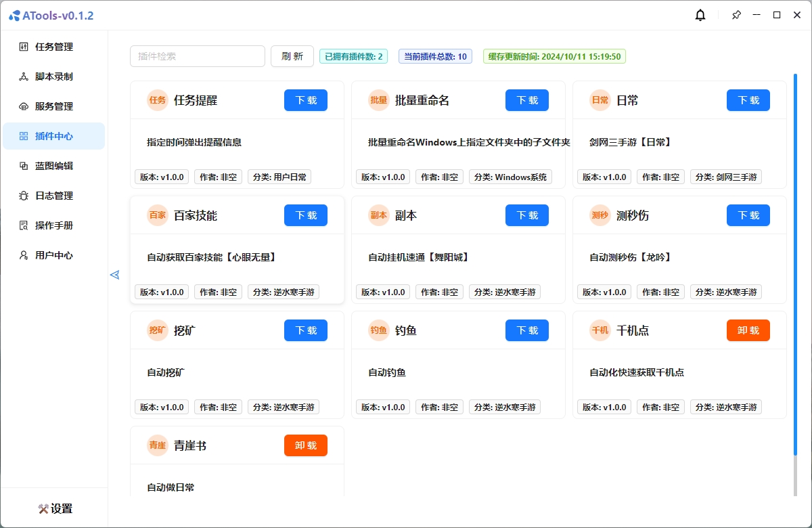The image size is (812, 528).
Task: Click the blue vertical scrollbar
Action: 795,264
